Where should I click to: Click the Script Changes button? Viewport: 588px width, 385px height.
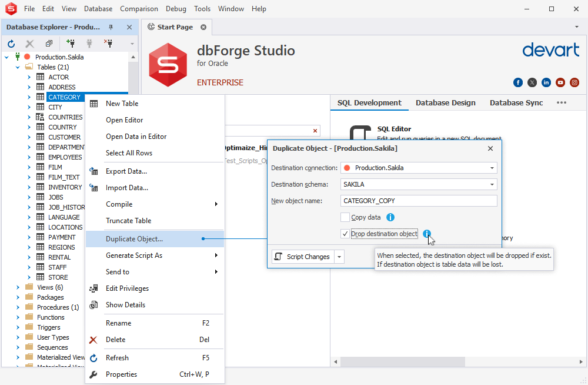(x=303, y=257)
